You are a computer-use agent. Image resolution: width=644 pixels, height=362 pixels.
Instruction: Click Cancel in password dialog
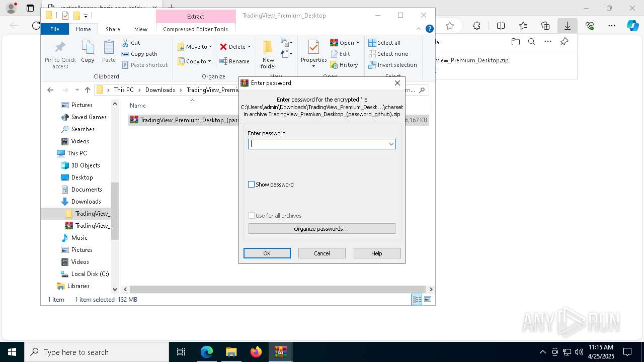click(x=322, y=253)
